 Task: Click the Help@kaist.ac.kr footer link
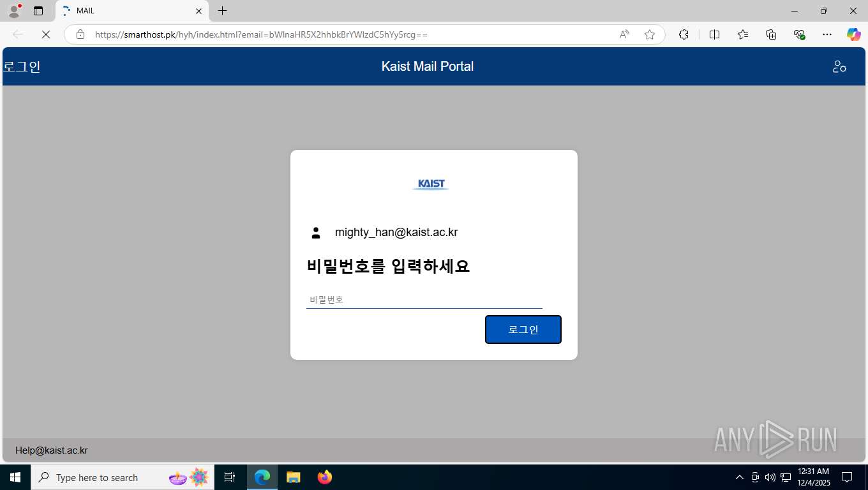[52, 450]
